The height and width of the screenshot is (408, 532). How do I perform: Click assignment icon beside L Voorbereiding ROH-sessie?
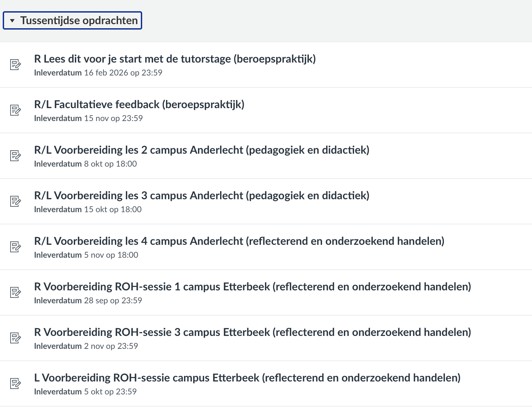point(16,383)
